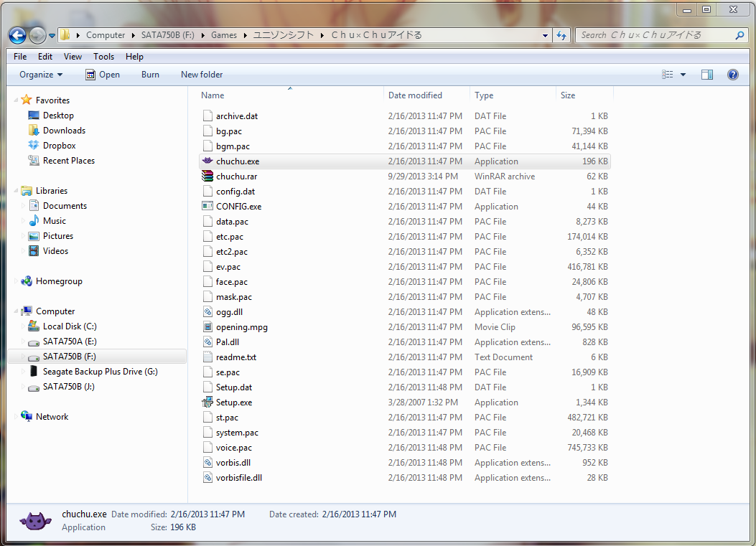Select the Pal.dll file
Image resolution: width=756 pixels, height=546 pixels.
point(405,342)
